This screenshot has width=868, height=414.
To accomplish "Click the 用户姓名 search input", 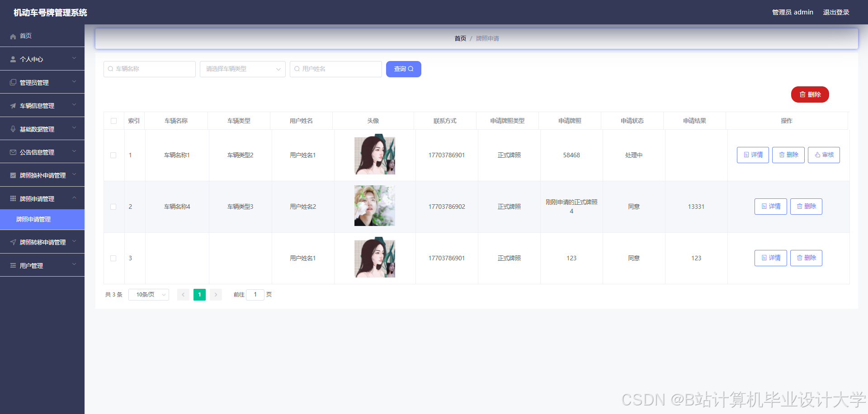I will [x=336, y=69].
